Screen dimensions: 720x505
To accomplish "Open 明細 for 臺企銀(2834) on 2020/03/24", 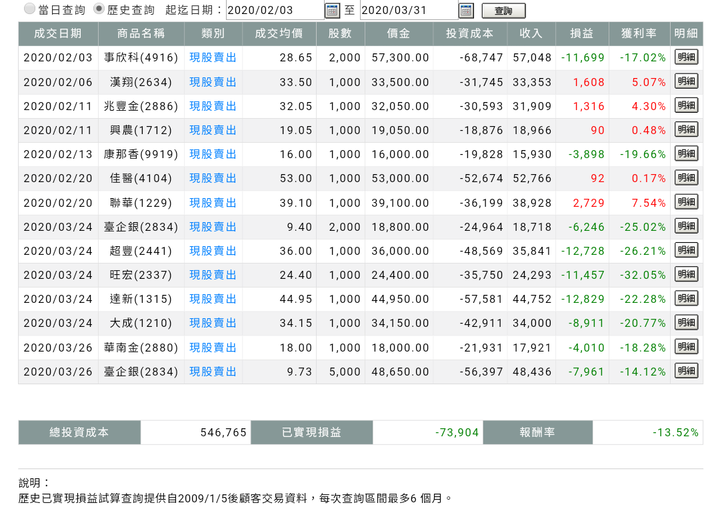I will pyautogui.click(x=686, y=226).
